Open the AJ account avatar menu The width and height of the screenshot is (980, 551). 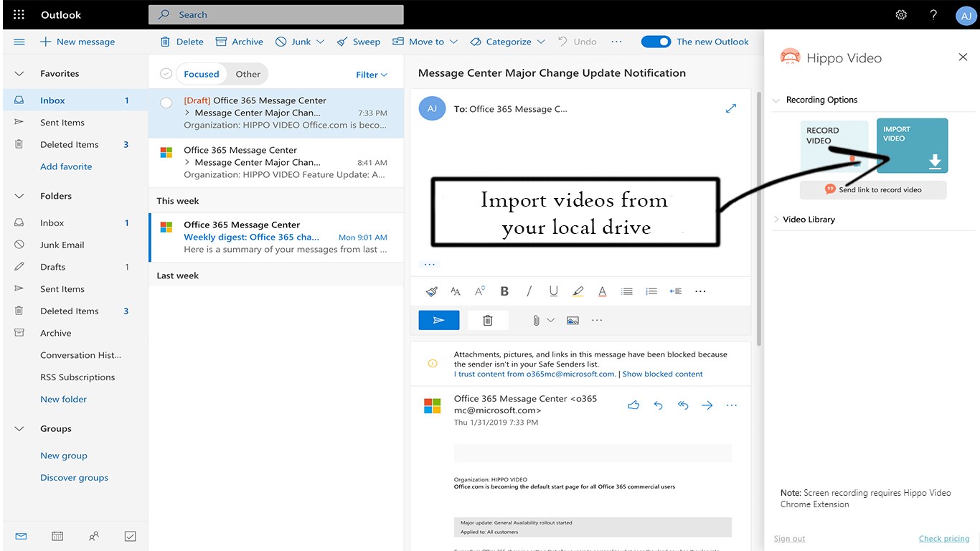966,16
